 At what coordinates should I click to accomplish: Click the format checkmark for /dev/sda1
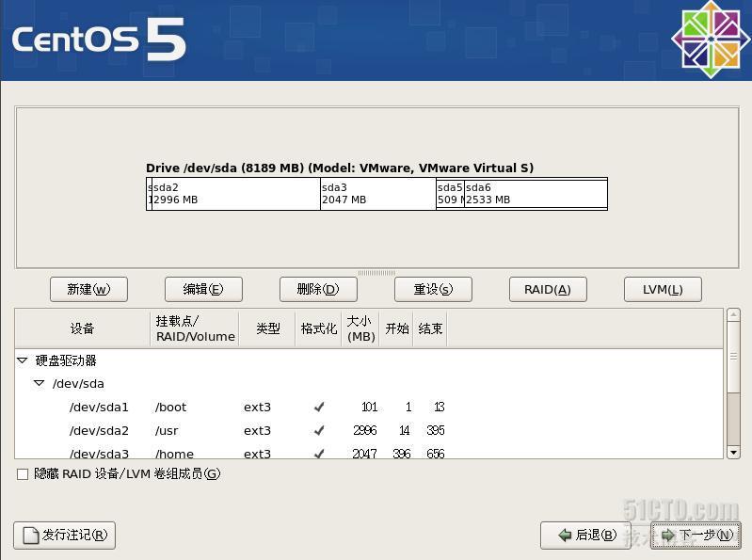click(x=319, y=407)
